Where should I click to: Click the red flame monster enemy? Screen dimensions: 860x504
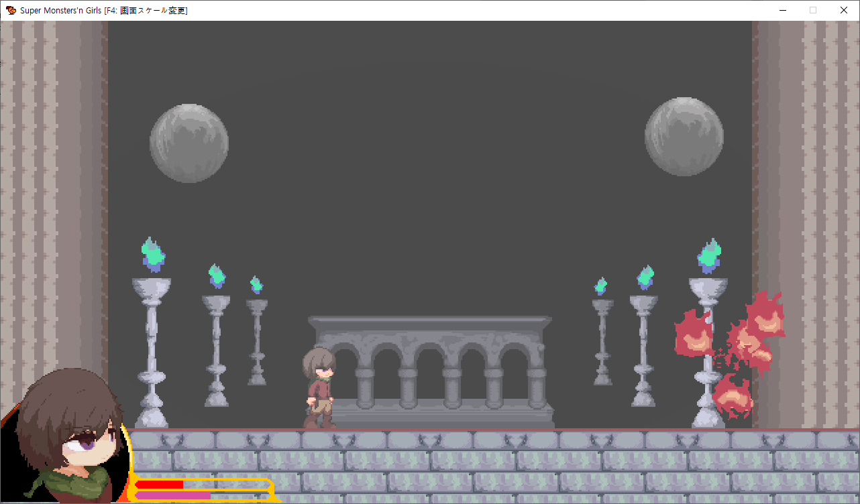coord(731,354)
